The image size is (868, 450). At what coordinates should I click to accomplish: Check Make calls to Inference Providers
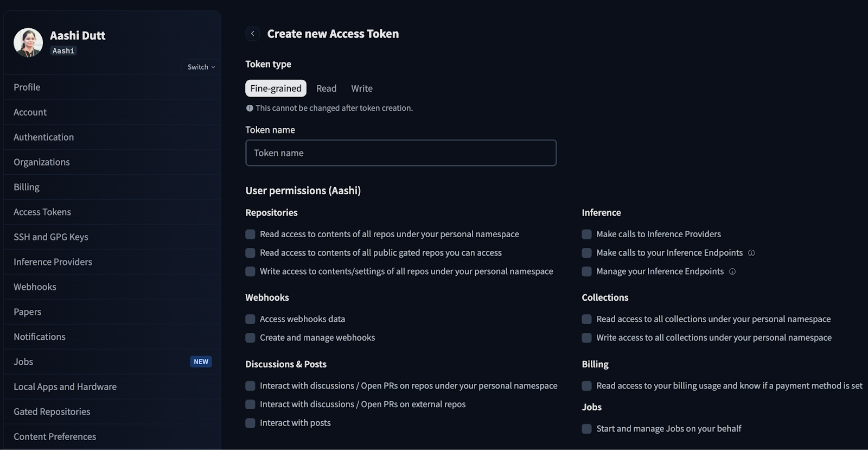point(586,234)
